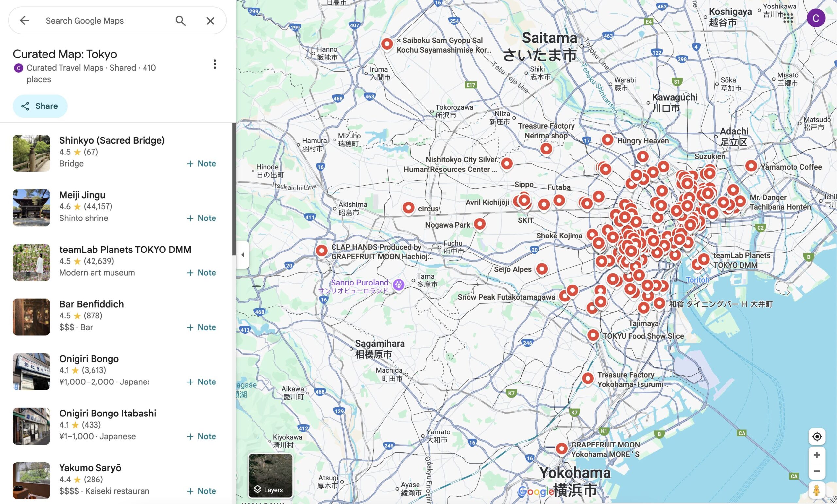
Task: Click the Share button
Action: point(40,106)
